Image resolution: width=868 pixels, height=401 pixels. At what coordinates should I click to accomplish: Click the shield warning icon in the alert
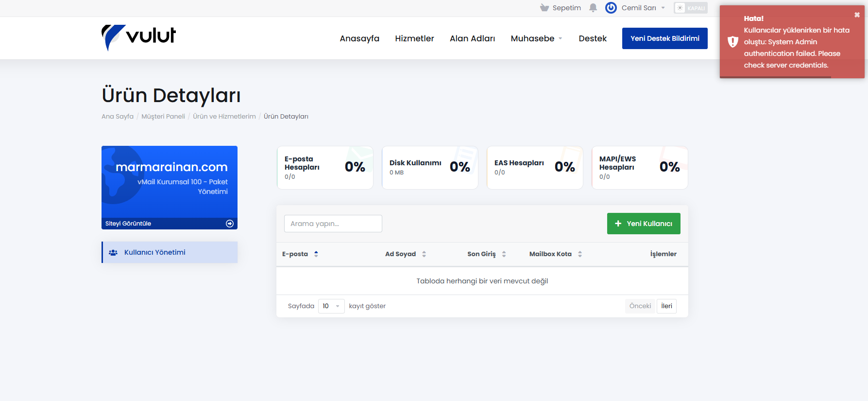coord(732,42)
